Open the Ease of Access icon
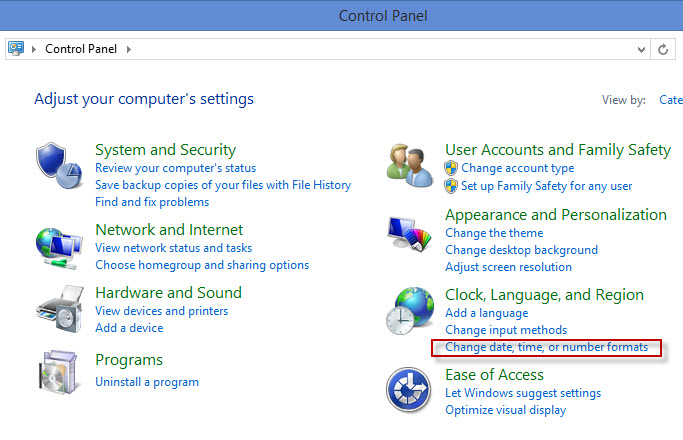683x440 pixels. (408, 390)
